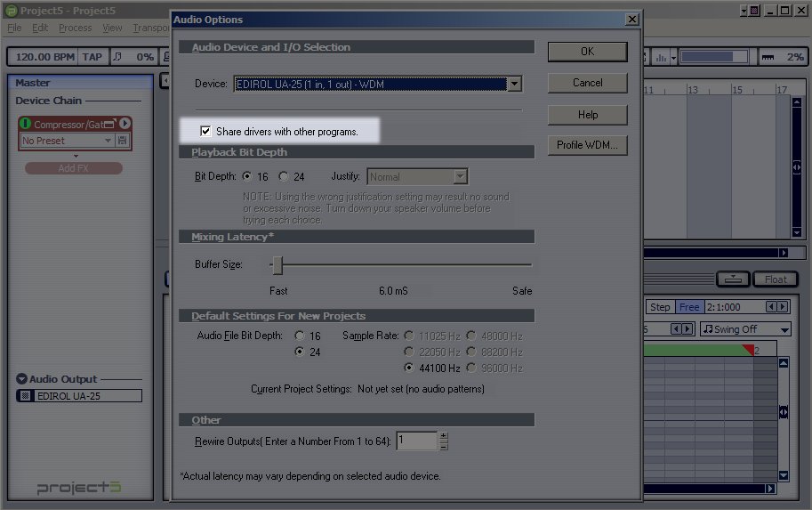Select 96000 Hz sample rate
812x510 pixels.
tap(471, 368)
